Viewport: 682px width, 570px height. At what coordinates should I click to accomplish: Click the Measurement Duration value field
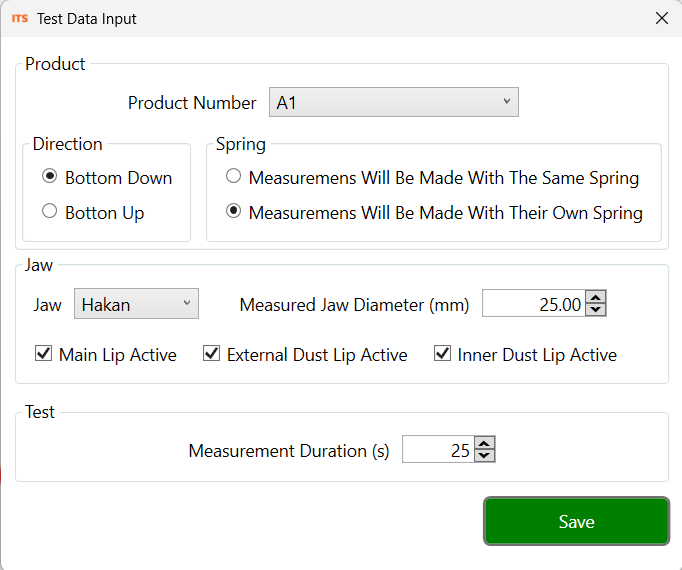[x=436, y=451]
